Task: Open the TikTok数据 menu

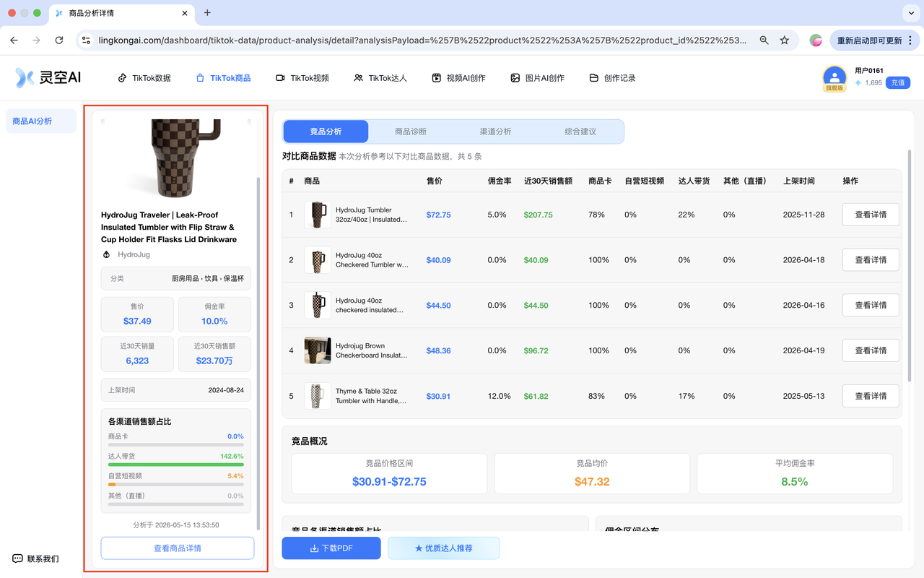Action: pyautogui.click(x=144, y=78)
